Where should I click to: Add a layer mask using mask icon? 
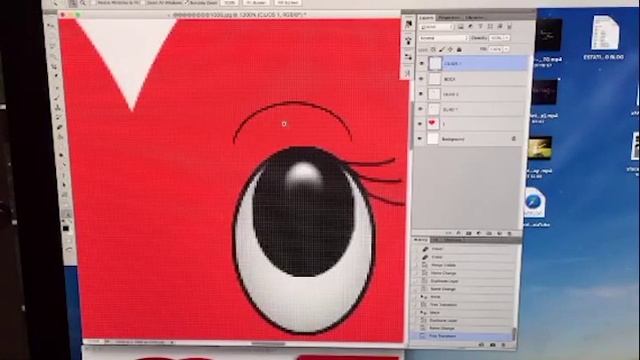pos(469,233)
